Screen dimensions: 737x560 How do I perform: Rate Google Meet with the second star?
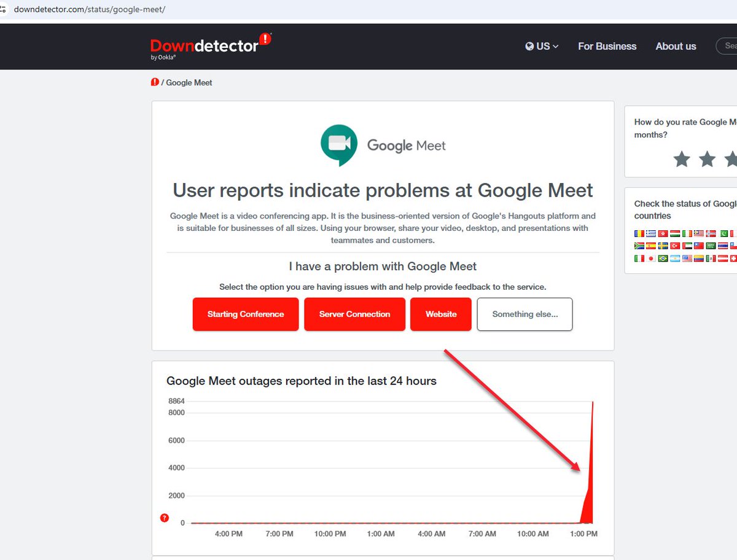708,160
